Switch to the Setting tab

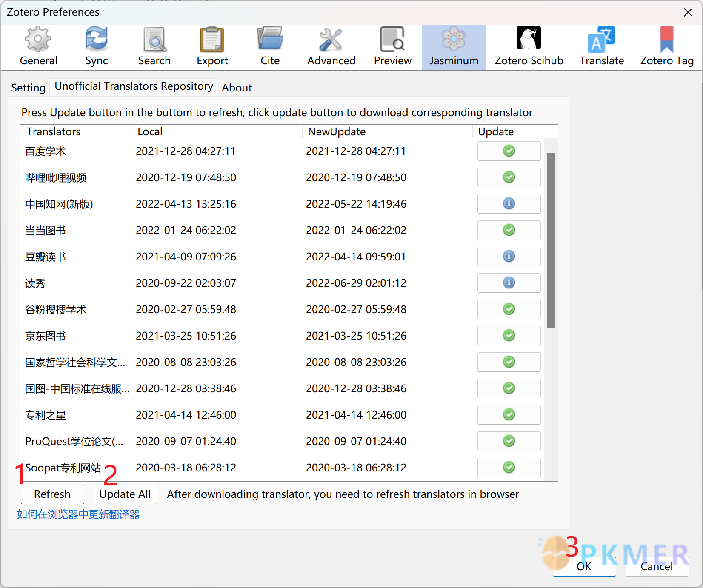(x=28, y=88)
